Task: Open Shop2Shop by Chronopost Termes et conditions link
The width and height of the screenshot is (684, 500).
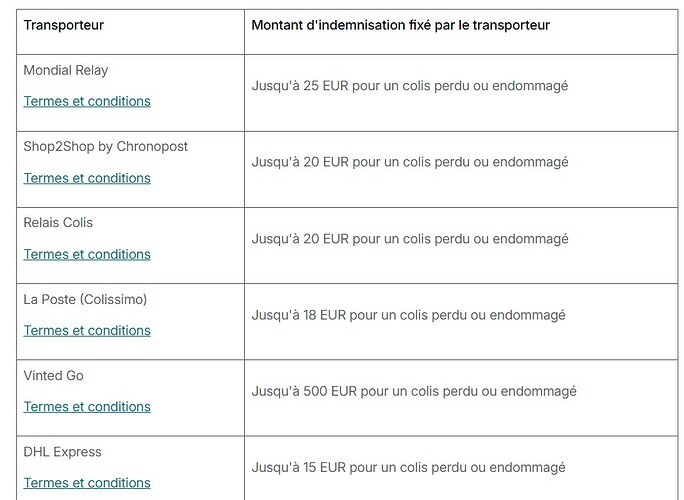Action: pyautogui.click(x=87, y=178)
